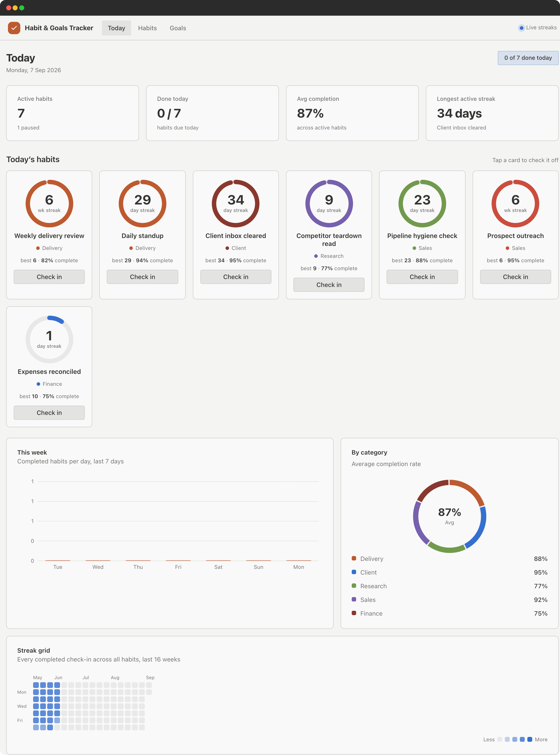This screenshot has width=560, height=755.
Task: Check in the Weekly delivery review habit
Action: 49,277
